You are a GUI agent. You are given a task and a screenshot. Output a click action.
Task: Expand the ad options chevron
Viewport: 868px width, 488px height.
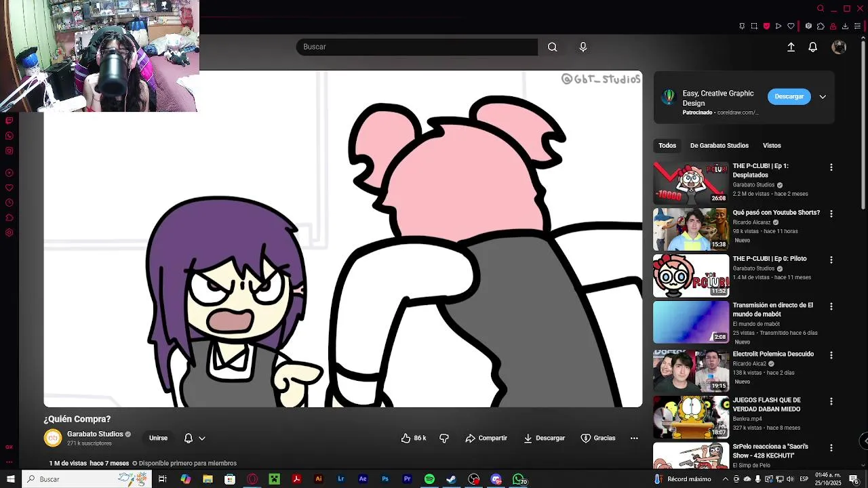pos(823,97)
